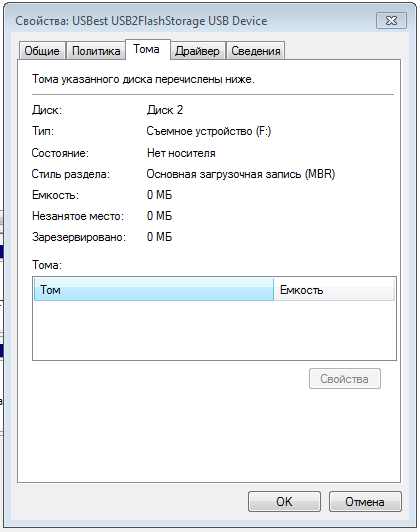Image resolution: width=417 pixels, height=532 pixels.
Task: Open the Политика tab
Action: click(96, 51)
